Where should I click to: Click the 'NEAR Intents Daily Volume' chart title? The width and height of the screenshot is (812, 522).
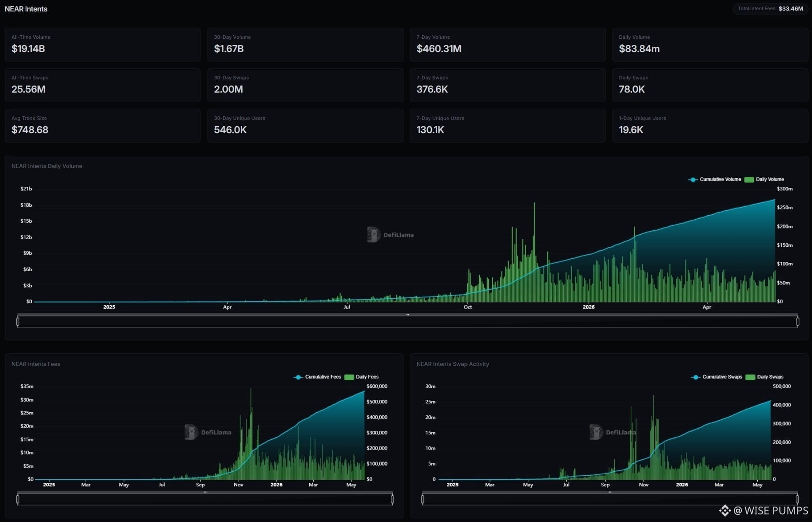point(47,166)
